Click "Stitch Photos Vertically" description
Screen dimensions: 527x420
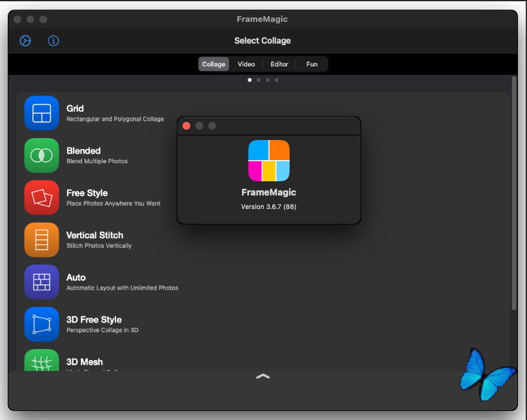tap(99, 245)
